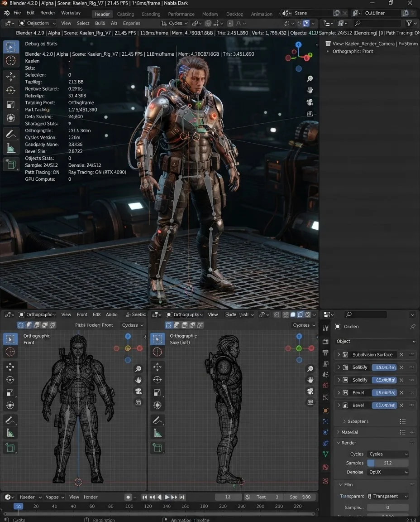Screen dimensions: 420x522
Task: Toggle the Transparent film checkbox icon
Action: (369, 496)
